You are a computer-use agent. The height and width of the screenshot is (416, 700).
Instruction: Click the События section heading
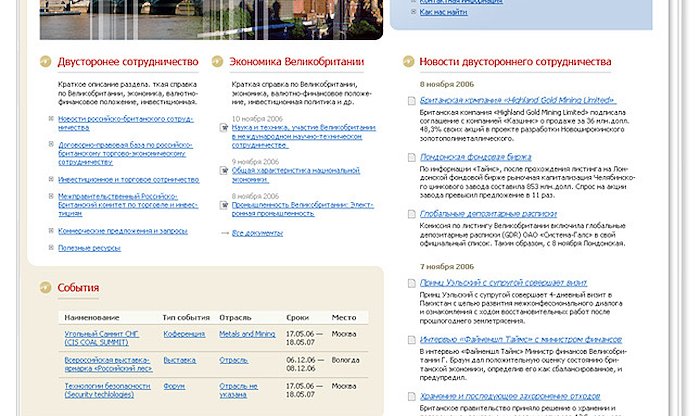78,287
